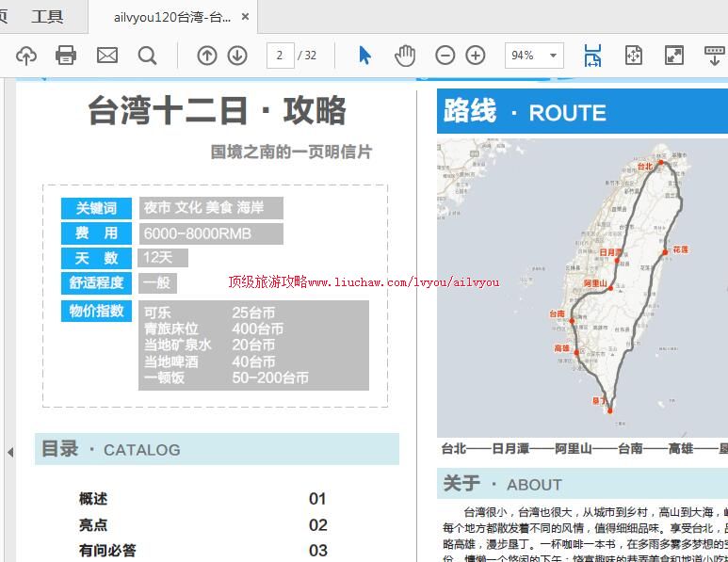Activate the arrow selection tool
The image size is (728, 562).
click(364, 56)
